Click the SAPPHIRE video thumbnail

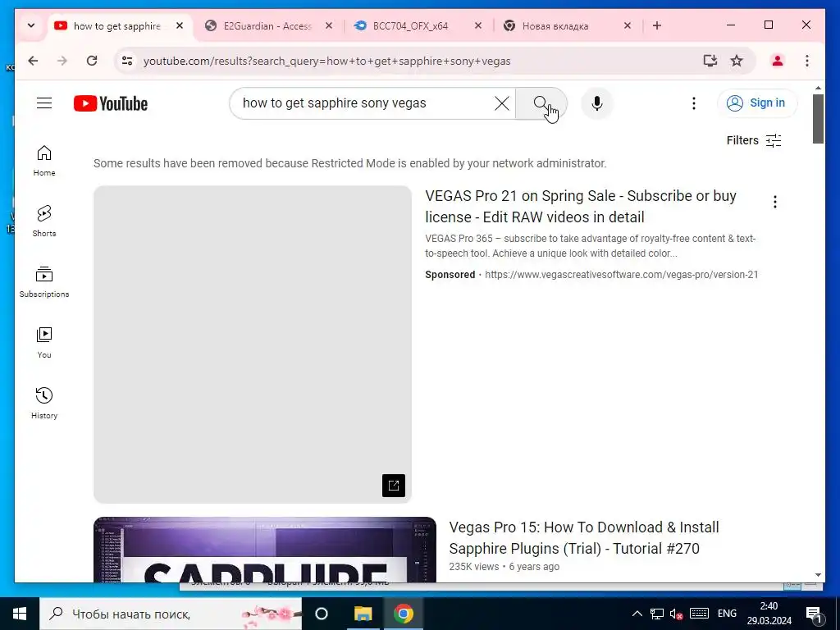pyautogui.click(x=265, y=550)
